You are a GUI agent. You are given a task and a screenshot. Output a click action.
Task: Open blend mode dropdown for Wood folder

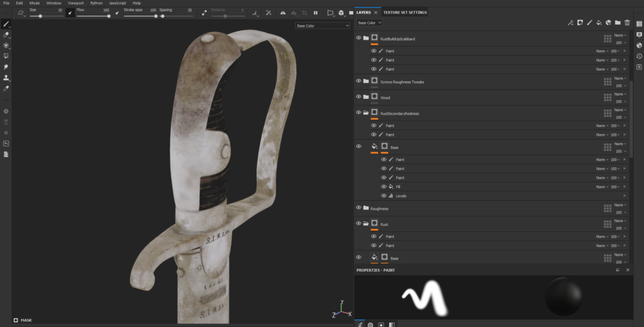click(620, 94)
